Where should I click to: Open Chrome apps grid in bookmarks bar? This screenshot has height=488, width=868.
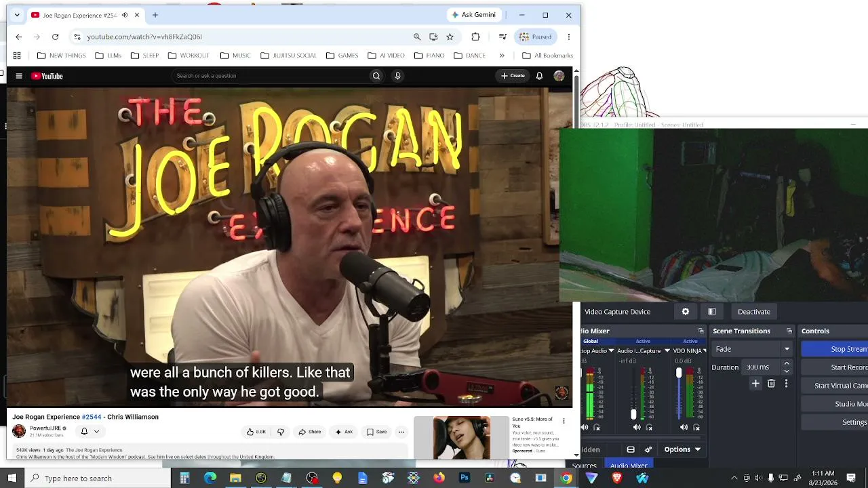(17, 56)
